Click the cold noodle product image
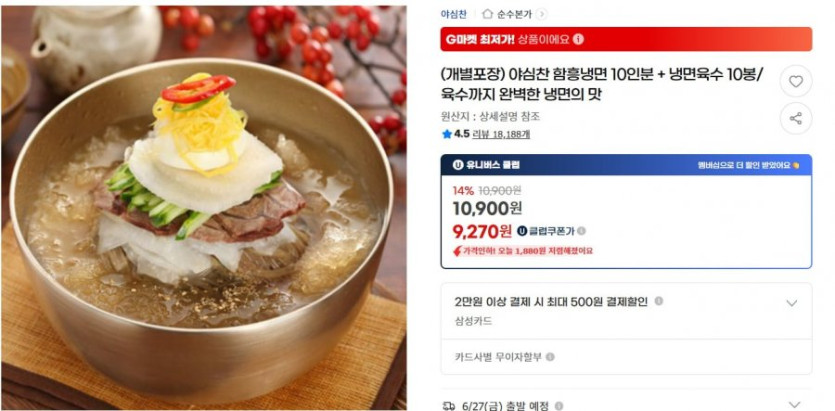This screenshot has width=835, height=411. (204, 208)
